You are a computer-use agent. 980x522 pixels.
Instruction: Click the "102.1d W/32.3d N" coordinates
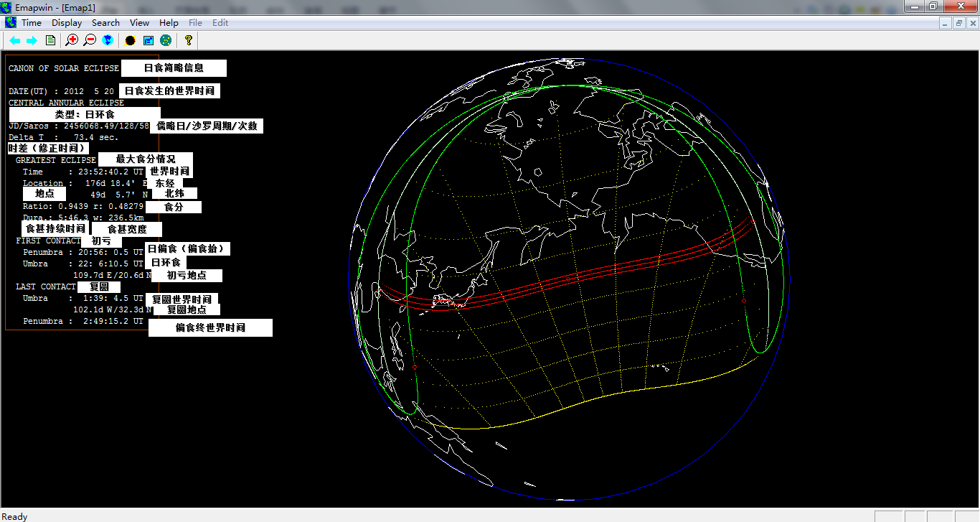pyautogui.click(x=113, y=309)
